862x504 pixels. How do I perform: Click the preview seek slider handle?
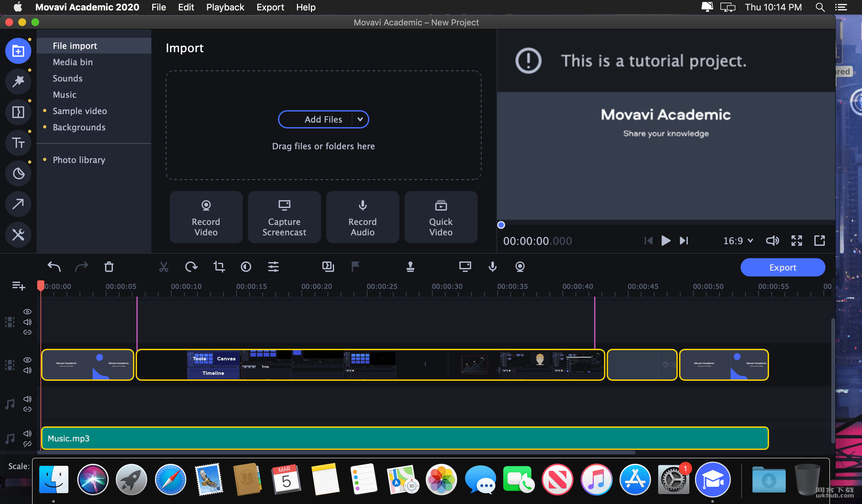pyautogui.click(x=501, y=225)
